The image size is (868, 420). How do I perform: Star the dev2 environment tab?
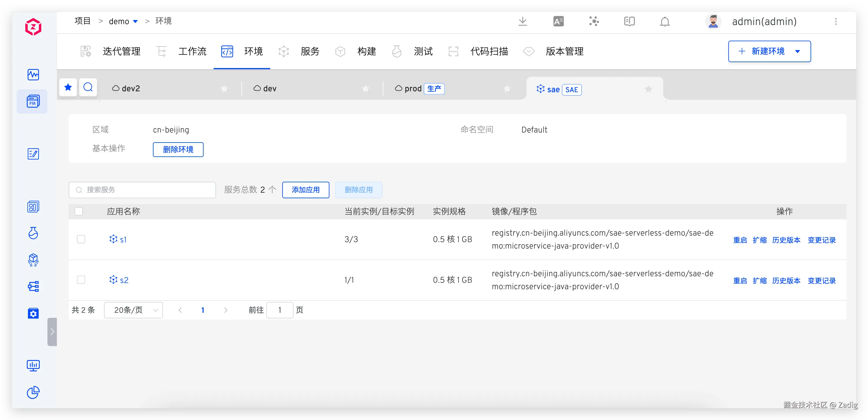click(224, 89)
